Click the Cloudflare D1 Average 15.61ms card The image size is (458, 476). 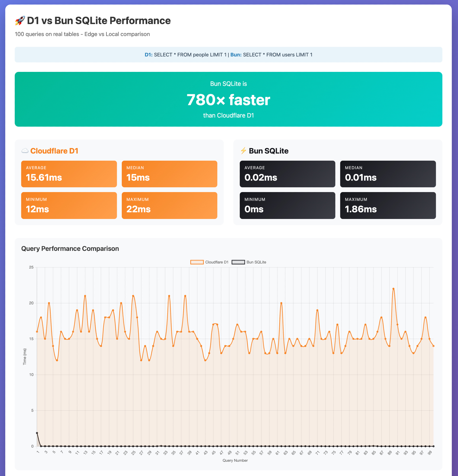coord(69,174)
